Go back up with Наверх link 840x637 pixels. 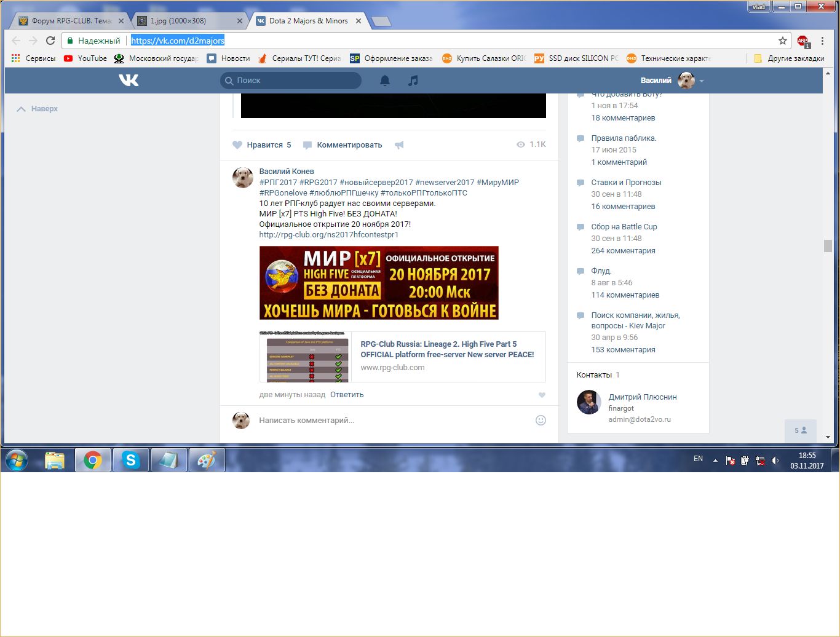(37, 109)
